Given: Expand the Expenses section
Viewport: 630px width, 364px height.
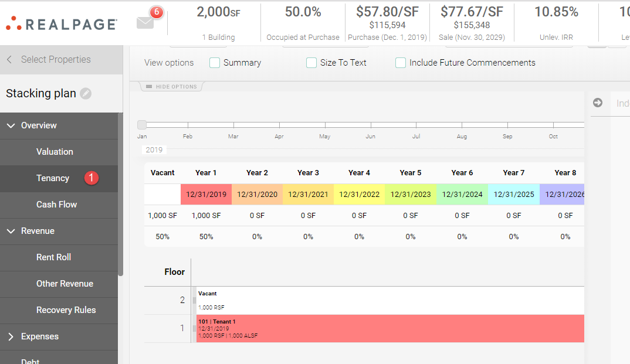Looking at the screenshot, I should click(11, 336).
